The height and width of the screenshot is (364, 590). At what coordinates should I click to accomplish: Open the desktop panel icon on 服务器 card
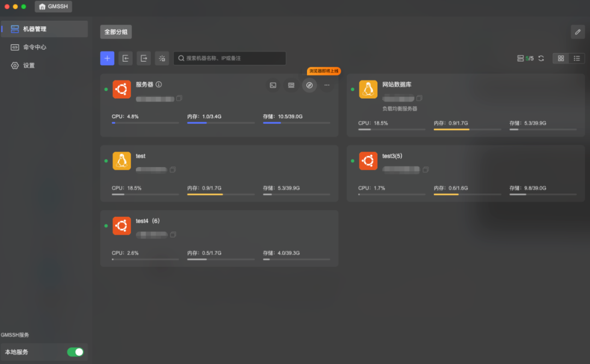pyautogui.click(x=291, y=85)
